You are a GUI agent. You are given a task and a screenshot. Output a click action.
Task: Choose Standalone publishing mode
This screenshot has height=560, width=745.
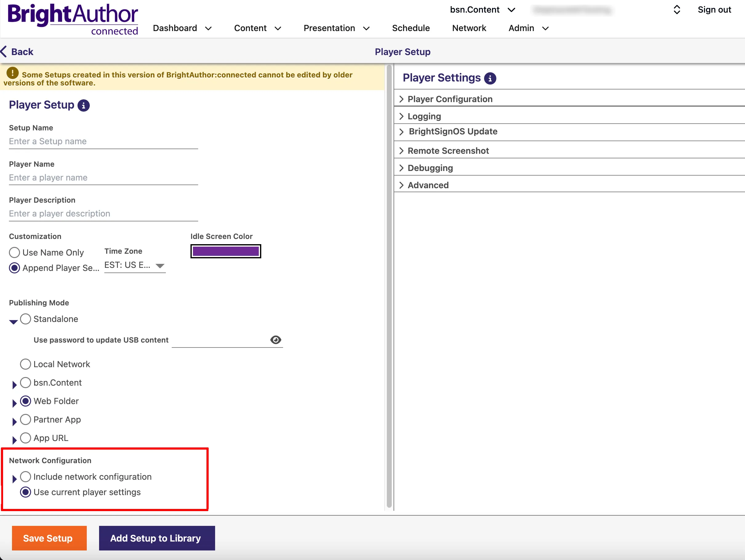(26, 319)
